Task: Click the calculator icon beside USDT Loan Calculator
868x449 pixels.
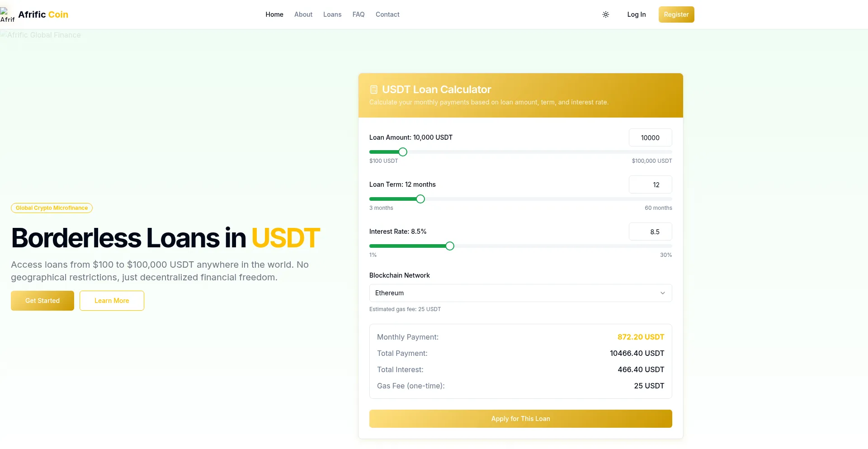Action: 374,90
